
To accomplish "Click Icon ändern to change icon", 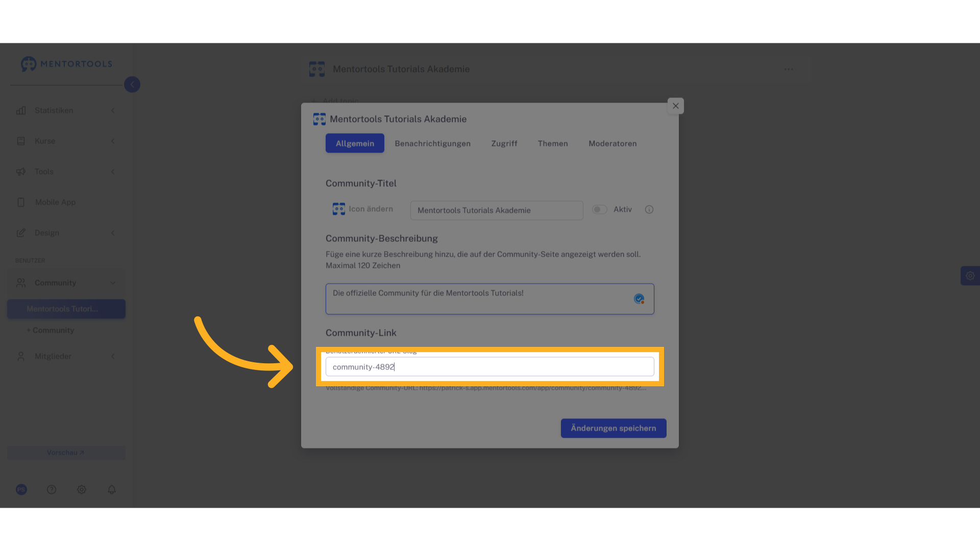I will tap(363, 209).
